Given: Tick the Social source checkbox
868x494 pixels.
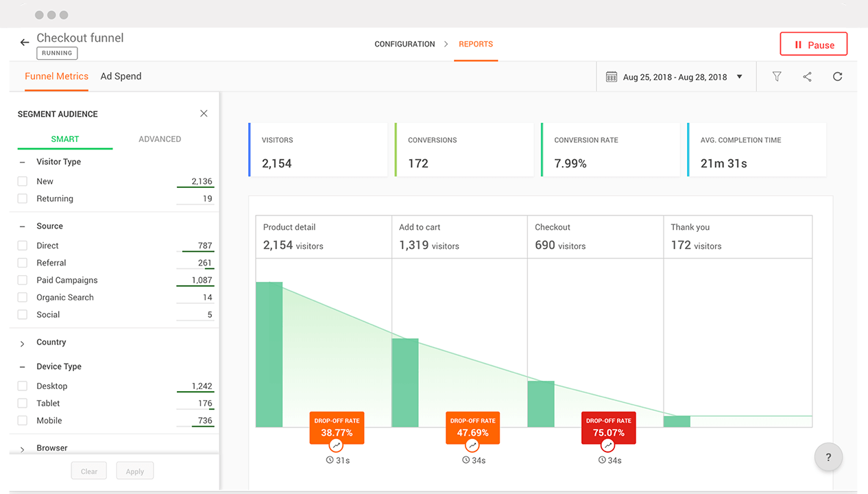Looking at the screenshot, I should tap(23, 314).
